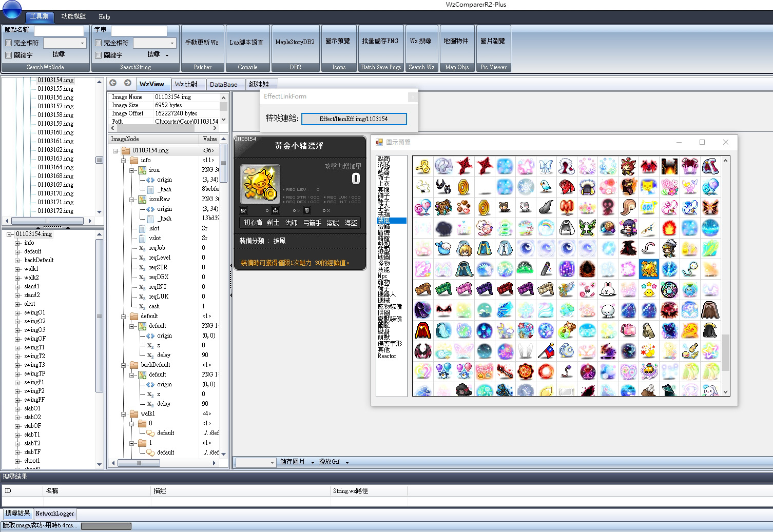Click the 節點名稱 input field
The height and width of the screenshot is (532, 773).
coord(59,31)
